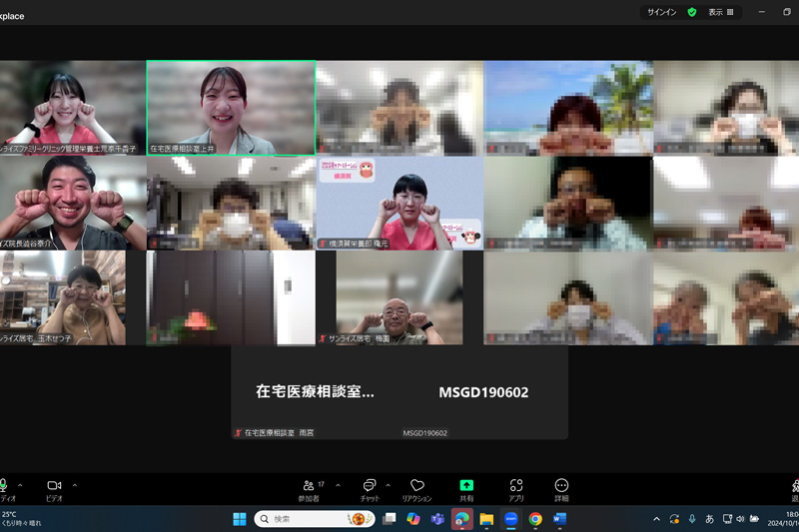Open Chrome from the taskbar
This screenshot has height=532, width=799.
535,519
